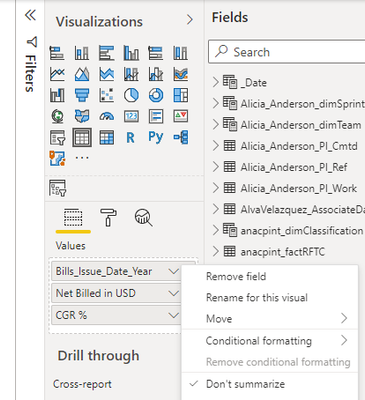Select the stacked bar chart visual
Screen dimensions: 365x400
tap(57, 53)
